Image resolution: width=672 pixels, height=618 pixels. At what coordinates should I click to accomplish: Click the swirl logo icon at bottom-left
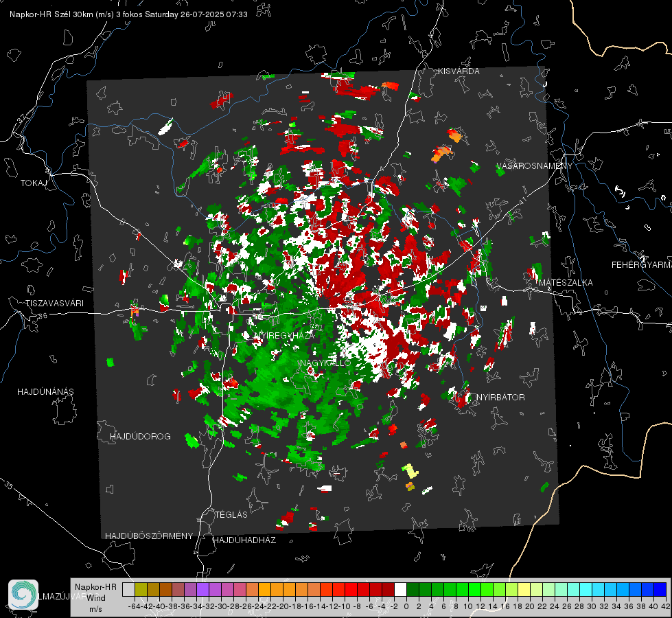pos(23,595)
